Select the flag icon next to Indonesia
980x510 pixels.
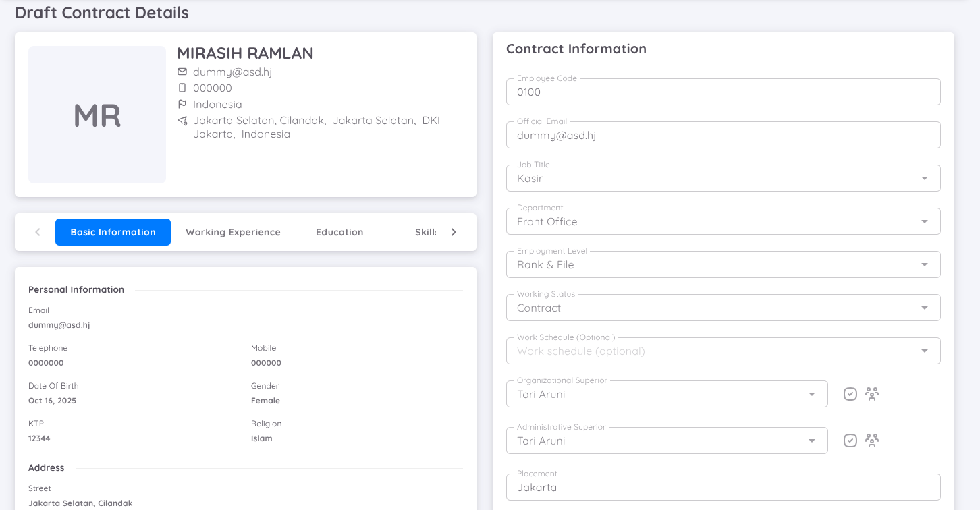coord(182,104)
